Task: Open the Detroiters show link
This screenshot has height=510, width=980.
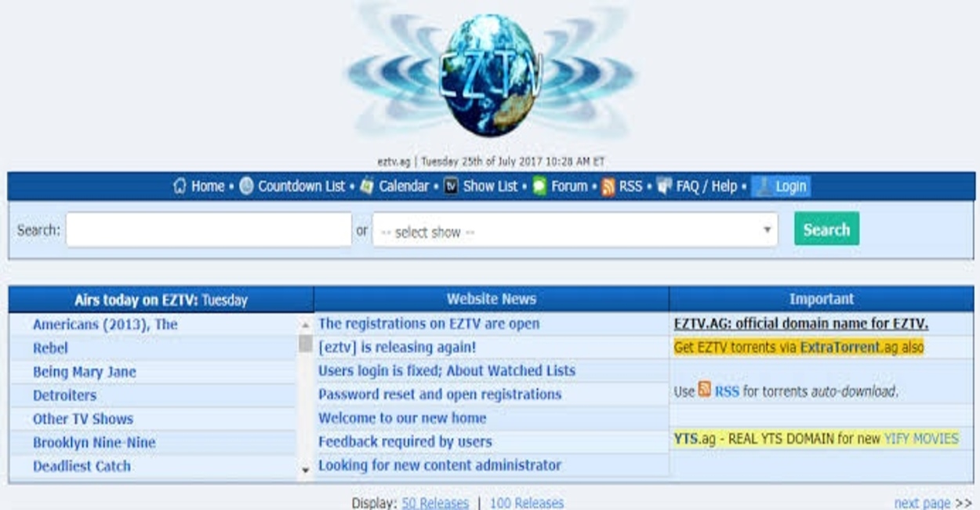Action: [x=64, y=395]
